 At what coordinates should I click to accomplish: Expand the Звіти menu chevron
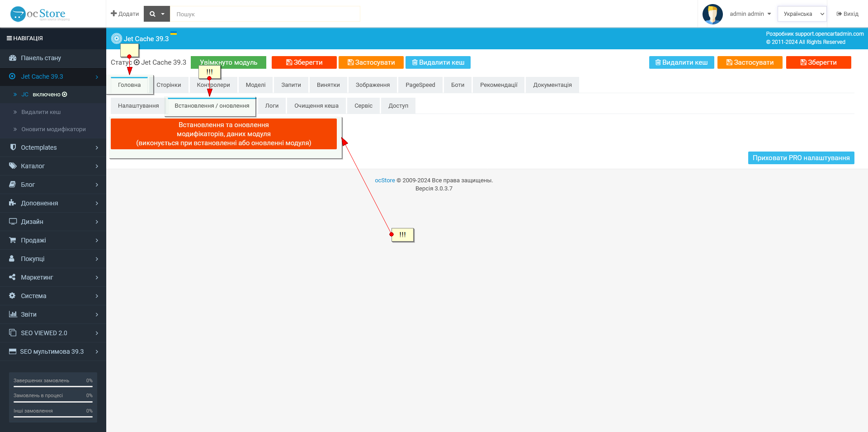(97, 314)
